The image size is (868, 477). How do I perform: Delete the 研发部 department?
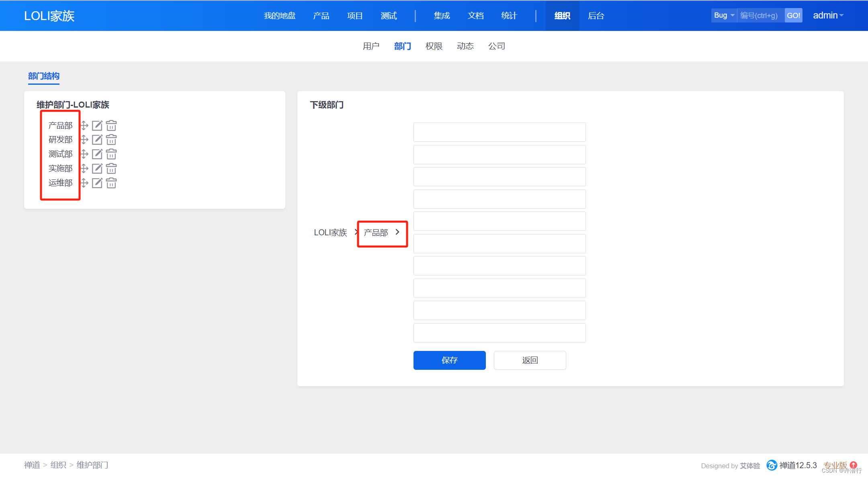[111, 140]
